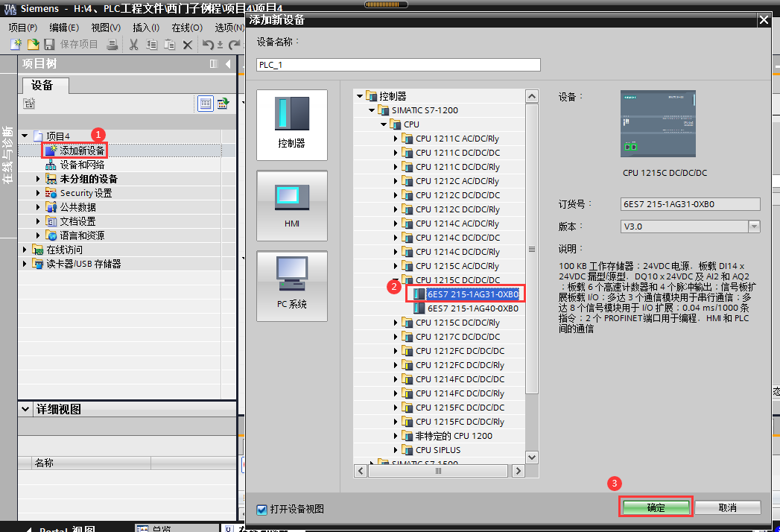Click the 公共数据 folder icon
The image size is (780, 532).
[x=51, y=207]
